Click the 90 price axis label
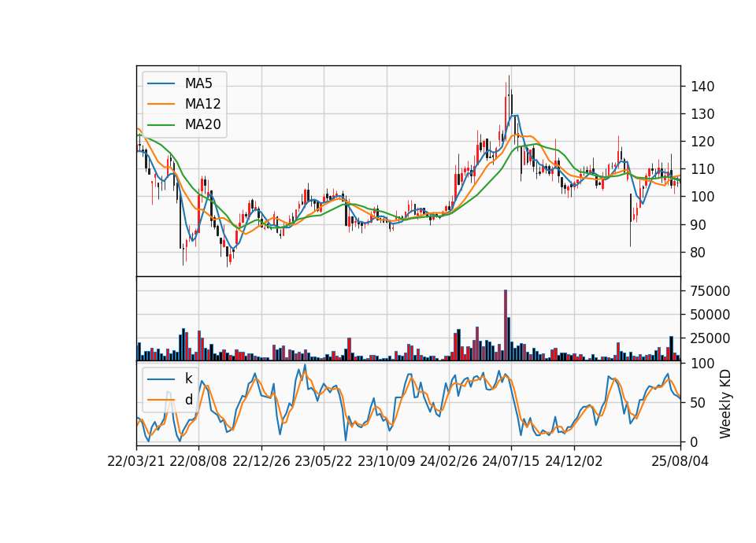 [x=699, y=225]
